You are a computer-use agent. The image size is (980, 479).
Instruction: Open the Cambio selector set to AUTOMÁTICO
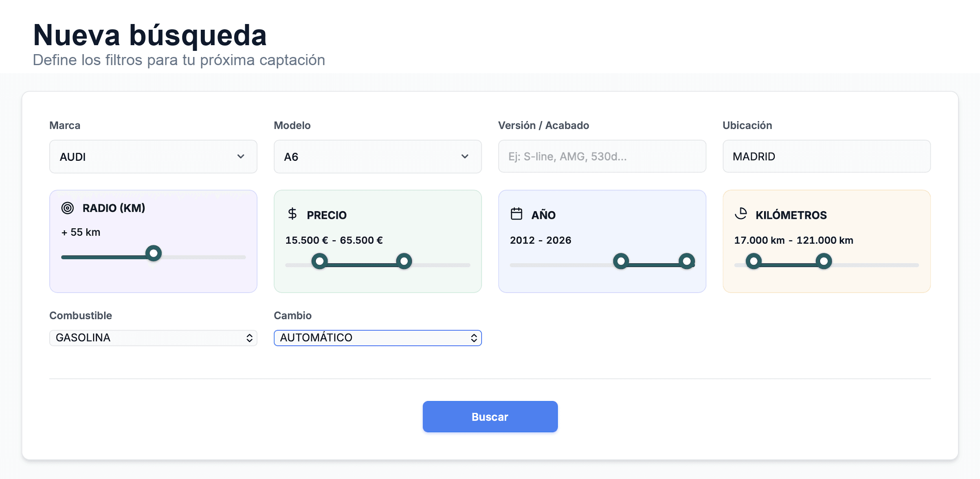pyautogui.click(x=377, y=338)
